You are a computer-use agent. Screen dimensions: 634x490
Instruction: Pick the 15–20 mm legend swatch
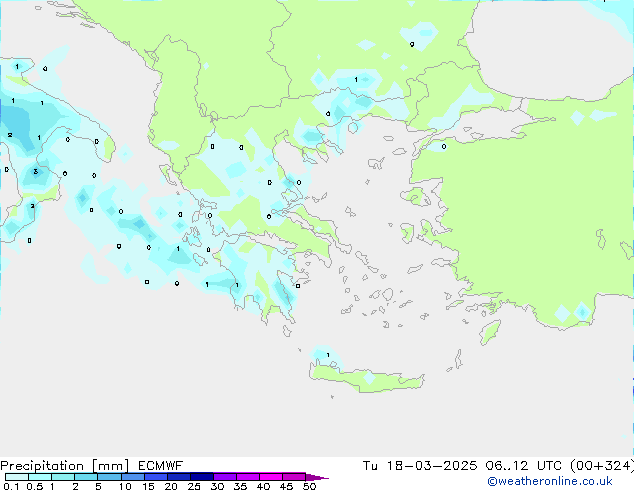coord(155,477)
